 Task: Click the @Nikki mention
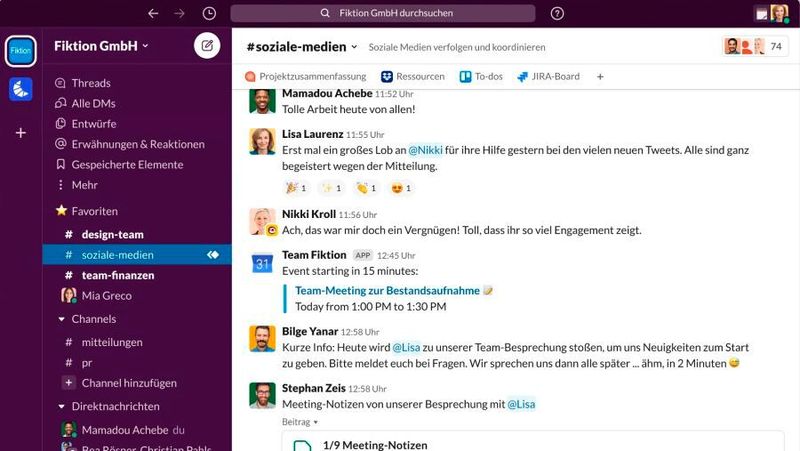426,150
